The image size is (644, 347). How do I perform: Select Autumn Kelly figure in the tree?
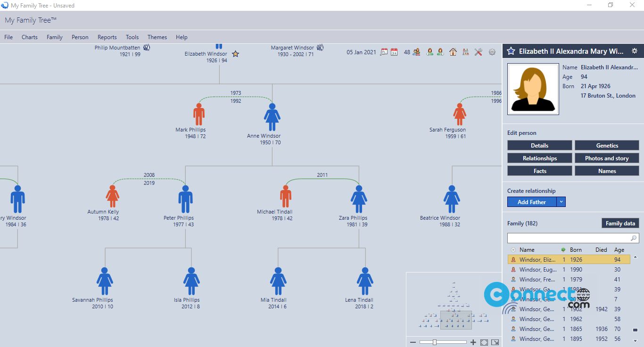point(112,196)
